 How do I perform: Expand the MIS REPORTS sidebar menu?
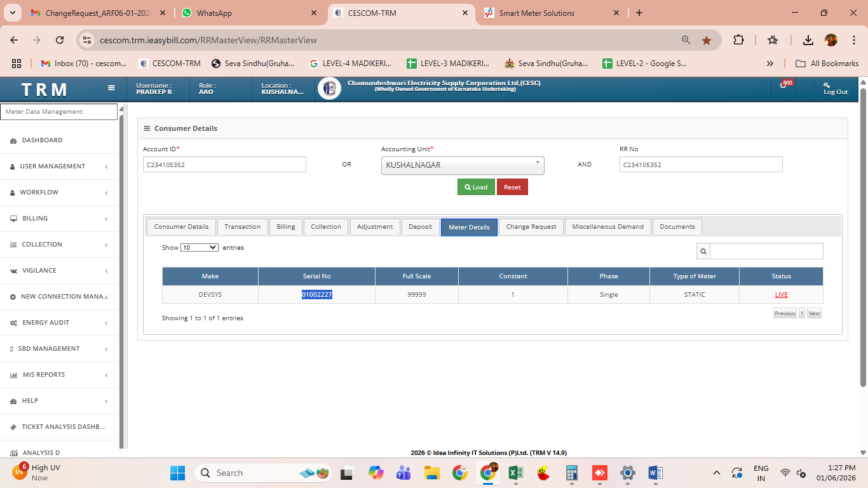(58, 375)
